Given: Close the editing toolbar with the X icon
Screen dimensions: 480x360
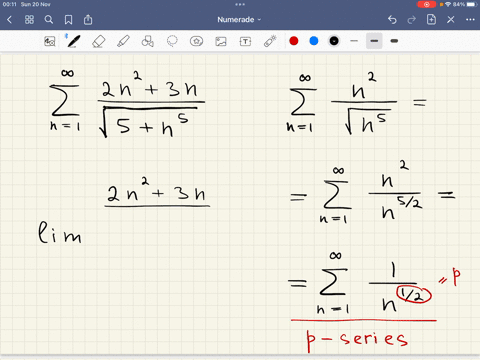Looking at the screenshot, I should click(x=451, y=20).
